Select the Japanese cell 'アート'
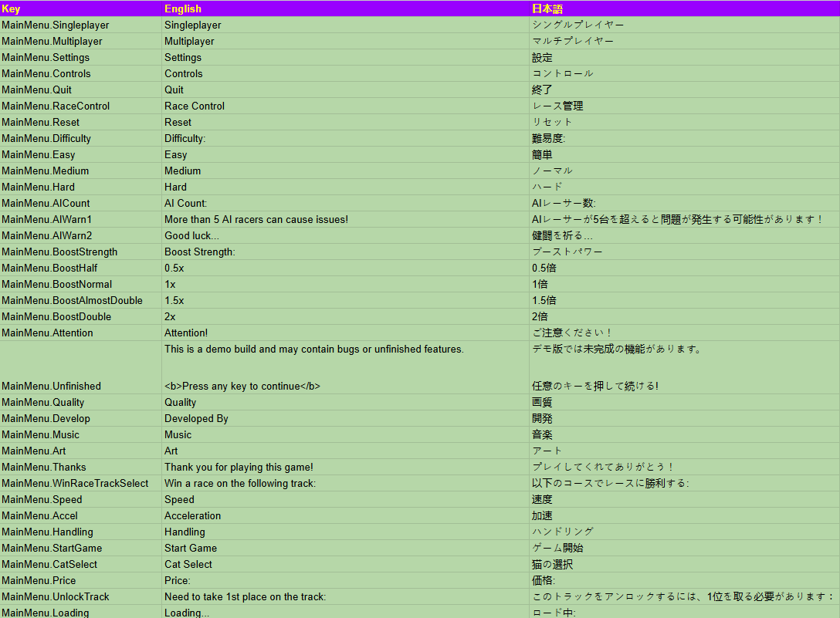 pos(685,451)
